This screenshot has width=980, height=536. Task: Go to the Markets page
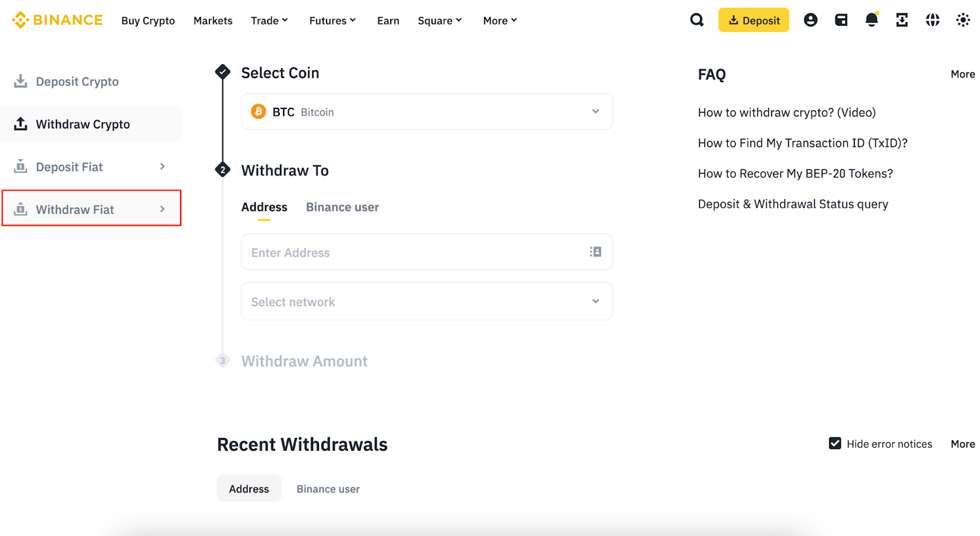pyautogui.click(x=213, y=20)
